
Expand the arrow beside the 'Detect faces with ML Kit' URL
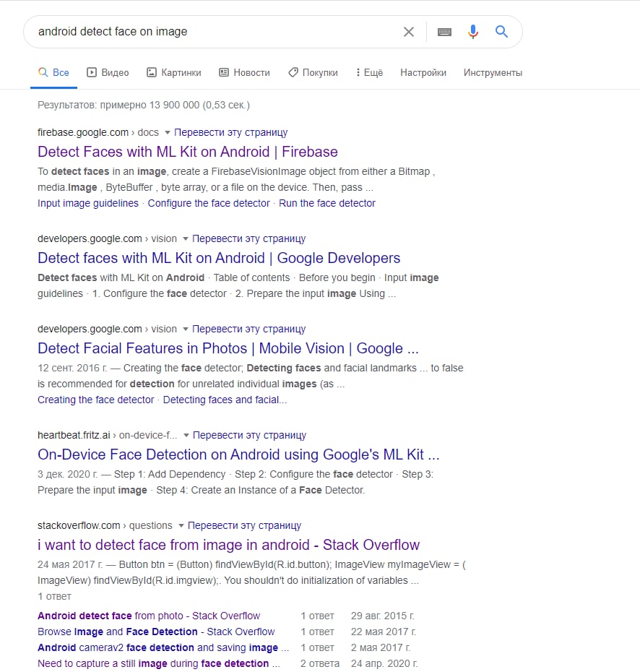tap(185, 238)
